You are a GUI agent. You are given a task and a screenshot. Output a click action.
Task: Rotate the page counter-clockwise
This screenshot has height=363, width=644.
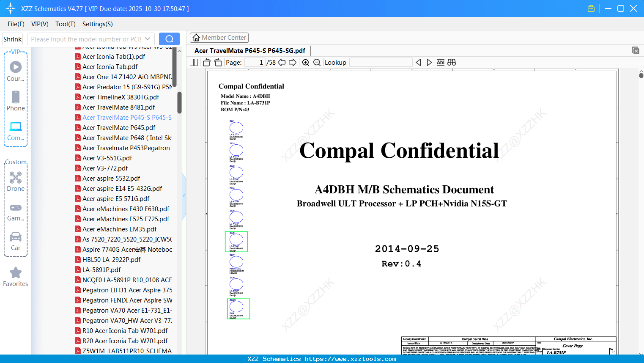(x=207, y=63)
